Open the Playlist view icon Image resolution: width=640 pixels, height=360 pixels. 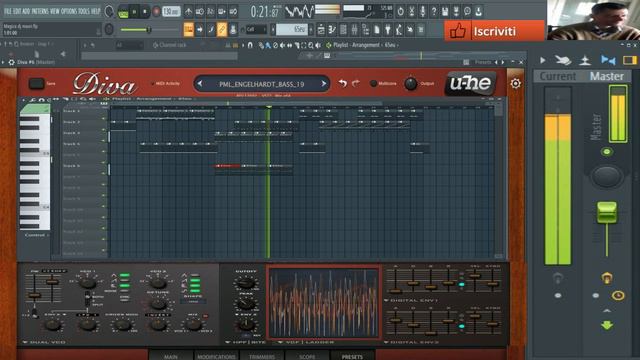[321, 29]
